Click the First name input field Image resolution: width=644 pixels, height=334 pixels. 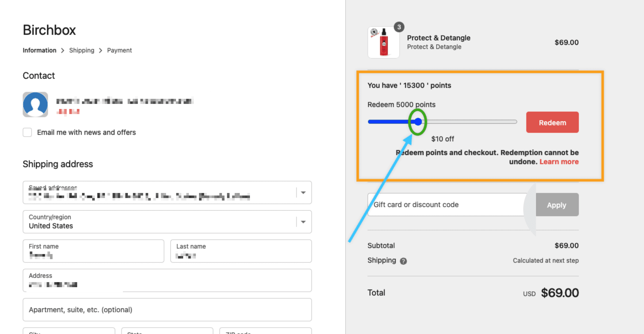[x=93, y=251]
